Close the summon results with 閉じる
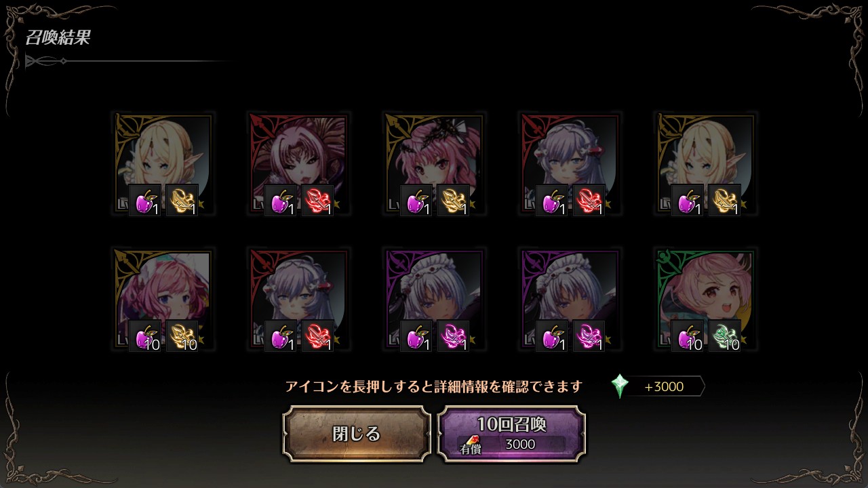Screen dimensions: 868x488 [357, 434]
